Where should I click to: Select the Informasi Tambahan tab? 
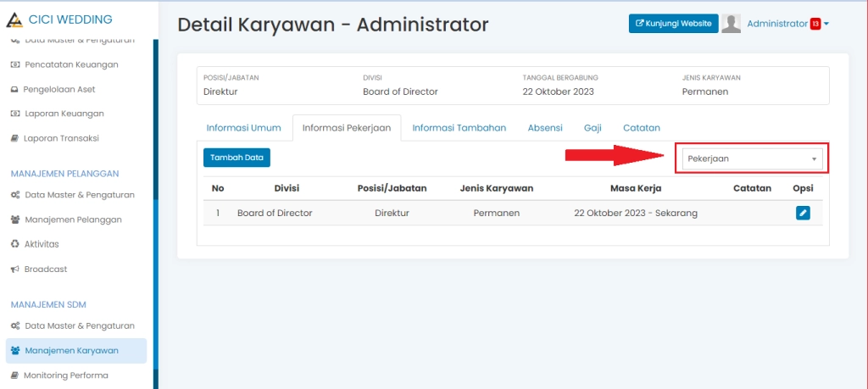(459, 128)
